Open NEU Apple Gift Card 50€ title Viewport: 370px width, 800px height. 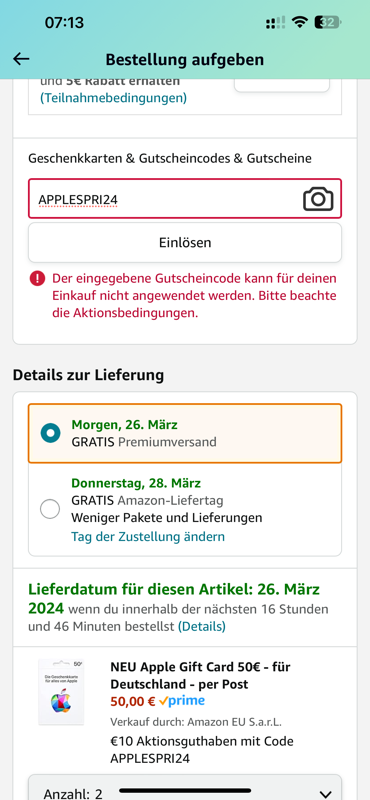200,675
